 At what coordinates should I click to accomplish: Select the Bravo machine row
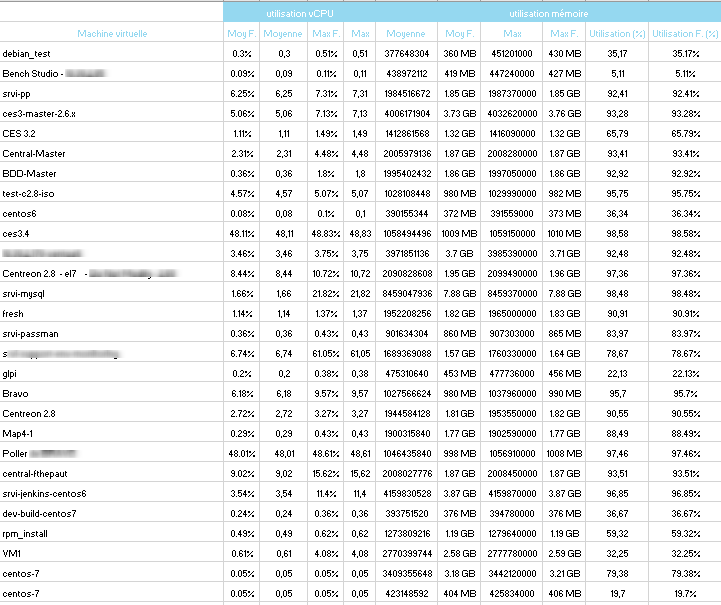pyautogui.click(x=16, y=393)
